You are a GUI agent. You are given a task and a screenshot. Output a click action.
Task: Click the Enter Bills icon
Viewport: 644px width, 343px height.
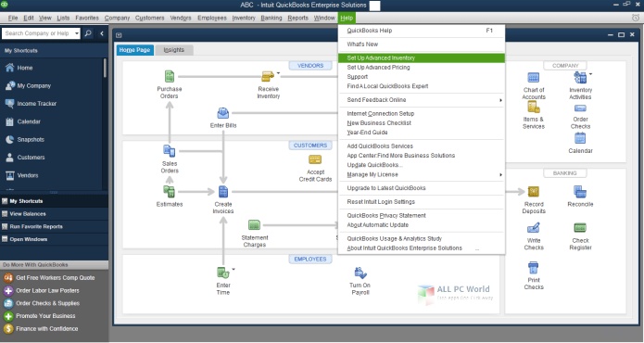[223, 113]
